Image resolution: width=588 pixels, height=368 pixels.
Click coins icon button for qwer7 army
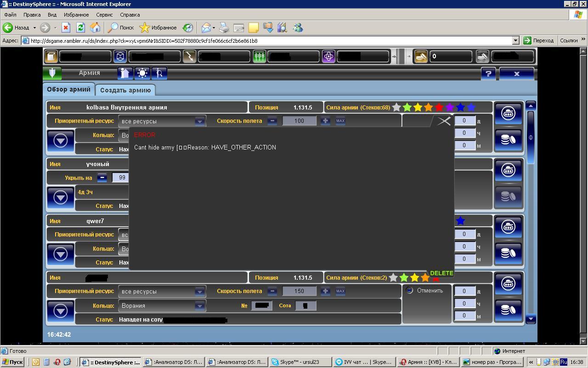pos(508,253)
